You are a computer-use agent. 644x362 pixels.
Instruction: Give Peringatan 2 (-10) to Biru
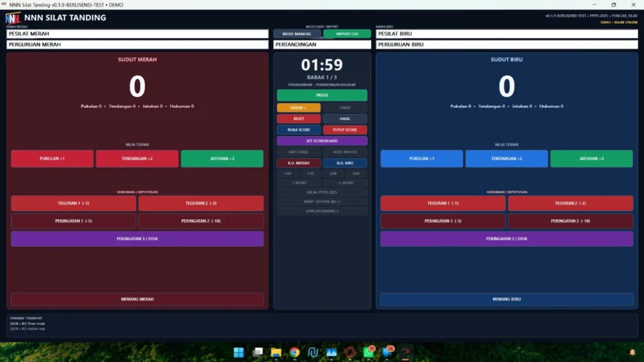coord(570,221)
